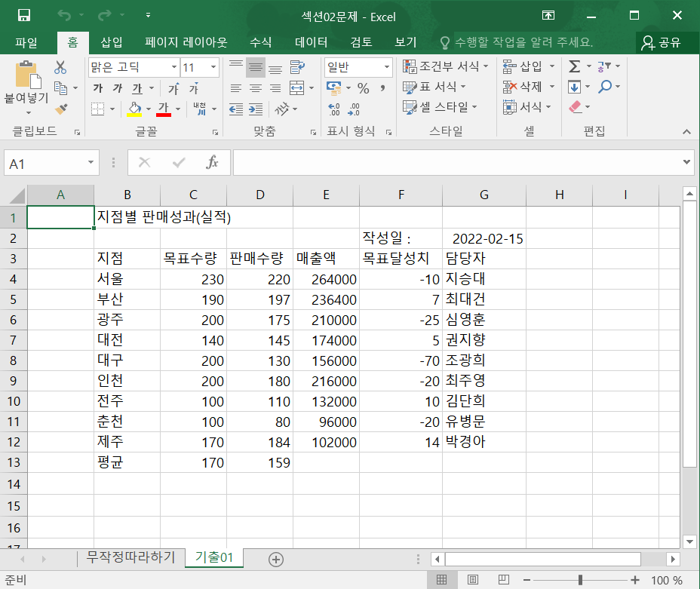Switch to the 수식 (Formulas) tab
This screenshot has height=589, width=700.
pos(261,43)
